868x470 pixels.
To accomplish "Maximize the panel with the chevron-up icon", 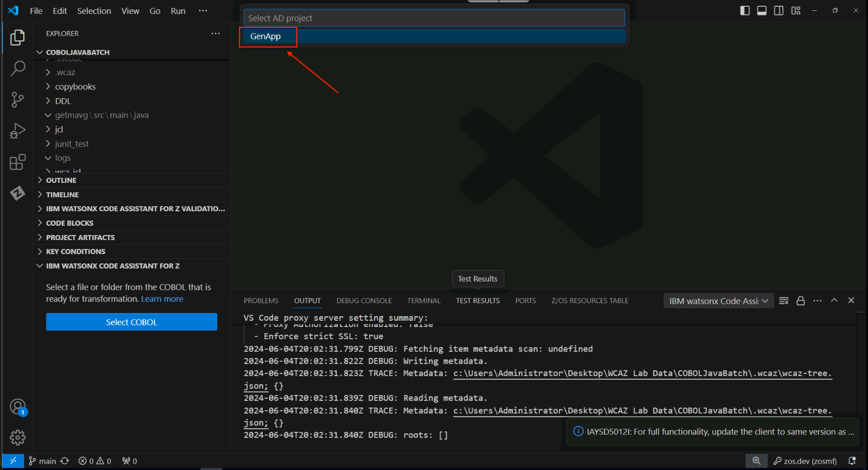I will point(834,301).
